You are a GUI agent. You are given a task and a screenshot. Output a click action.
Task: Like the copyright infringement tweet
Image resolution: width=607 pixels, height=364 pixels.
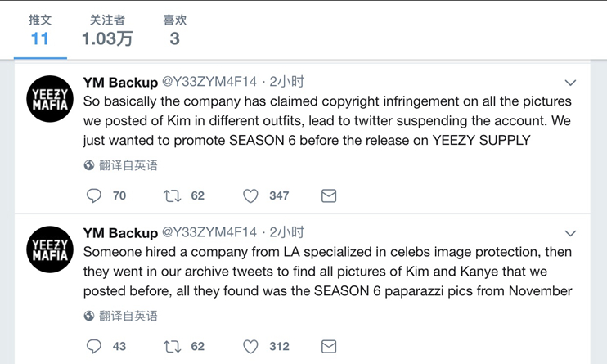pos(250,195)
